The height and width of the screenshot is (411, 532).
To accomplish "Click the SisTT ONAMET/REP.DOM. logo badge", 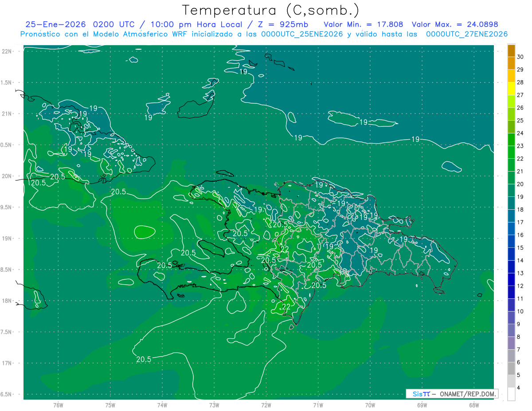I will [451, 394].
